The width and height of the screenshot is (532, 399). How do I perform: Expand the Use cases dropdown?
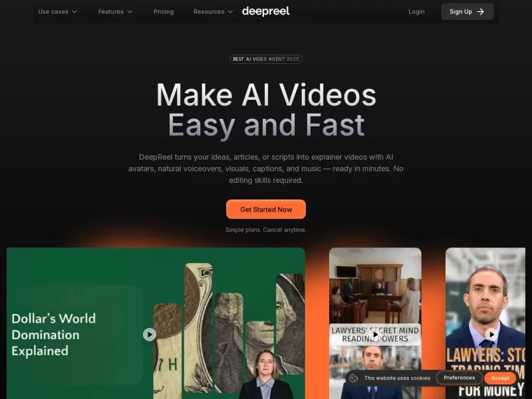point(57,11)
